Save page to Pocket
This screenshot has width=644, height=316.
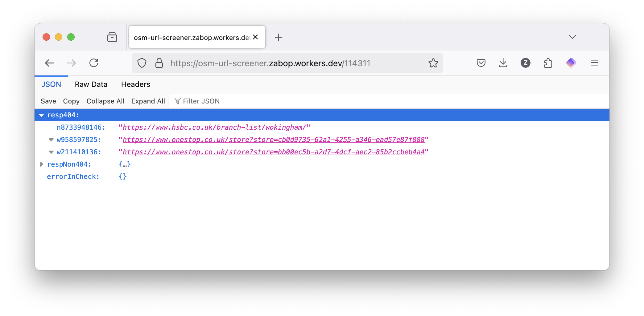(x=481, y=63)
